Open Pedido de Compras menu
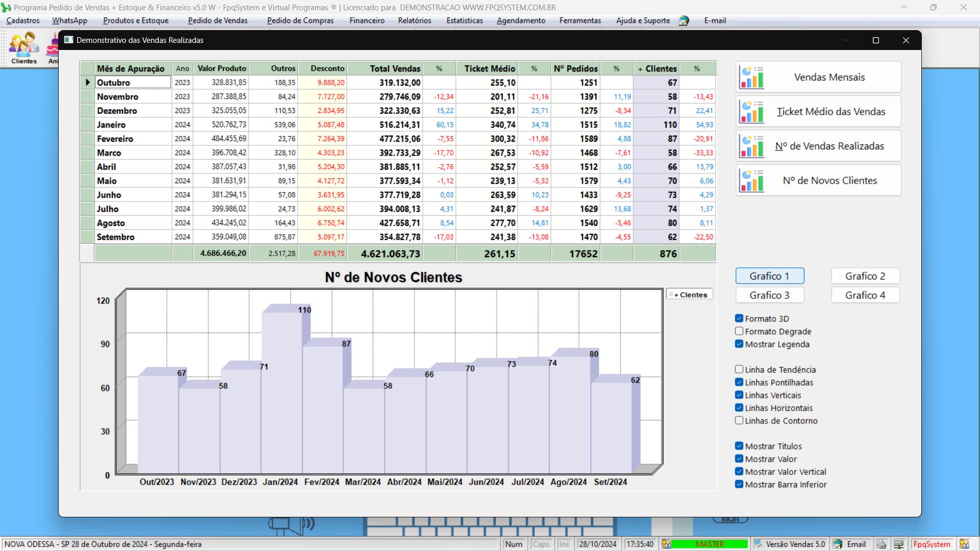The image size is (980, 551). [300, 20]
